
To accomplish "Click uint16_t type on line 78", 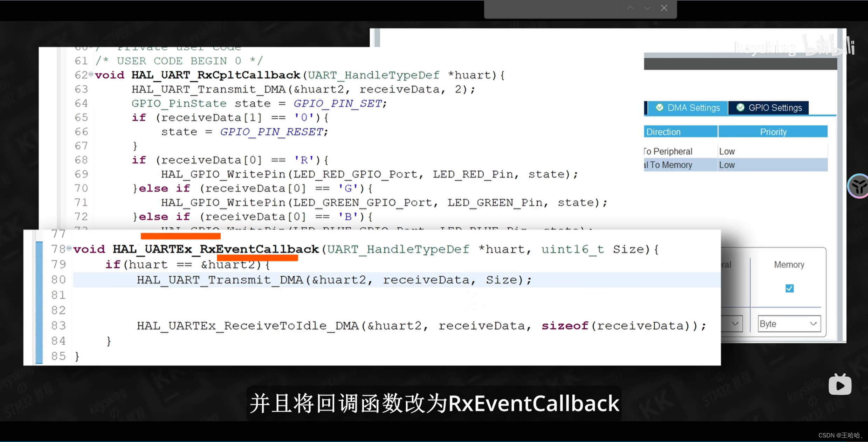I will tap(572, 249).
